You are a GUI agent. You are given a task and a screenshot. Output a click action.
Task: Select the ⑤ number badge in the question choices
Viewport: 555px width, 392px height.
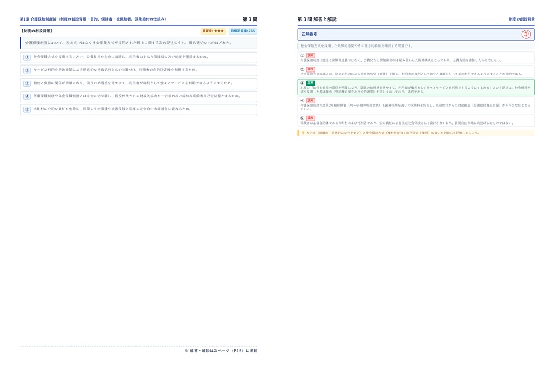coord(27,109)
